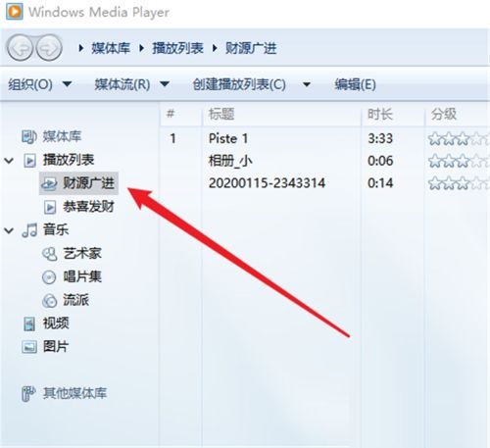This screenshot has height=448, width=490.
Task: Collapse the 音乐 tree node
Action: point(9,230)
